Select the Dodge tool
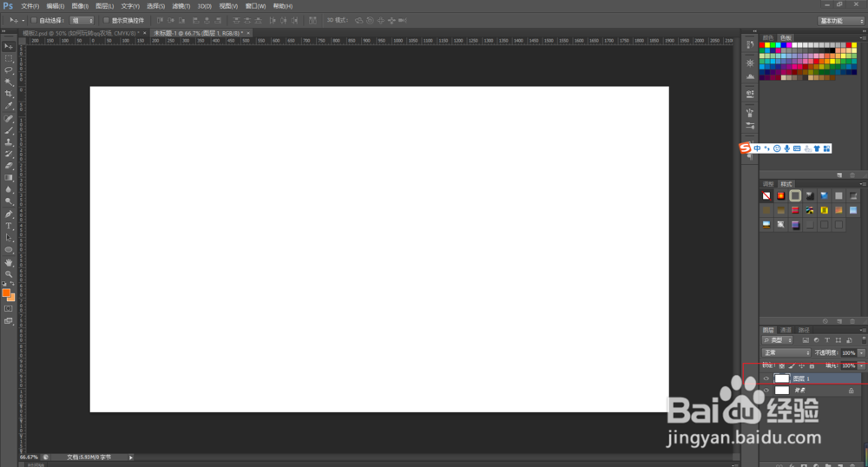The width and height of the screenshot is (868, 467). click(x=9, y=201)
